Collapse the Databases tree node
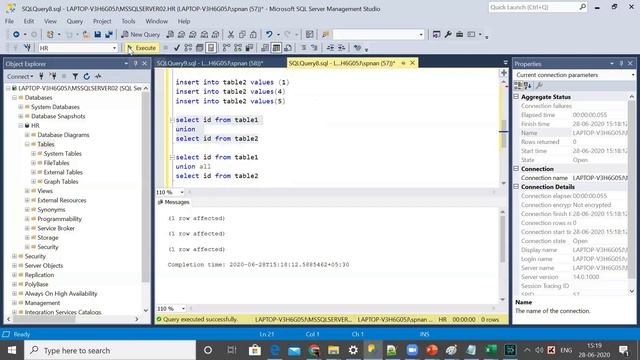The width and height of the screenshot is (640, 360). 14,98
